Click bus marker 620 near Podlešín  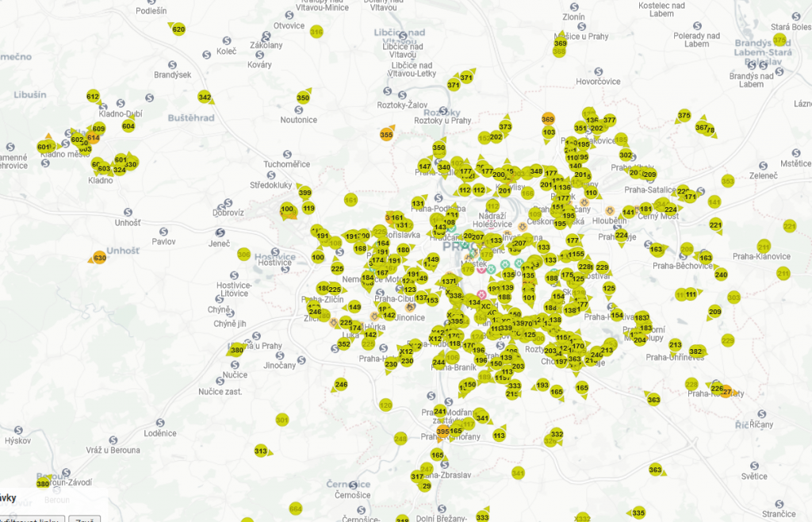click(x=178, y=29)
